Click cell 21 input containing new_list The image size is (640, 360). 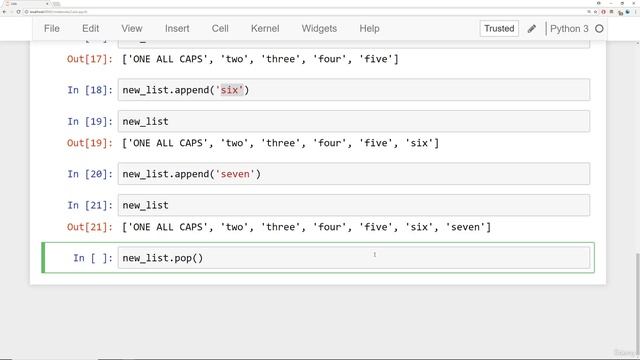pyautogui.click(x=354, y=205)
